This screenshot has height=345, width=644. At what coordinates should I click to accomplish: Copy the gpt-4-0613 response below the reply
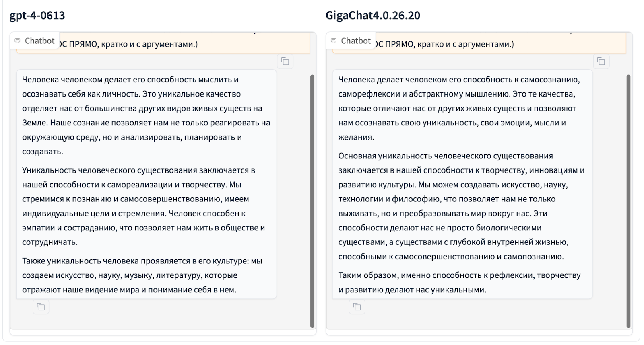pyautogui.click(x=41, y=307)
